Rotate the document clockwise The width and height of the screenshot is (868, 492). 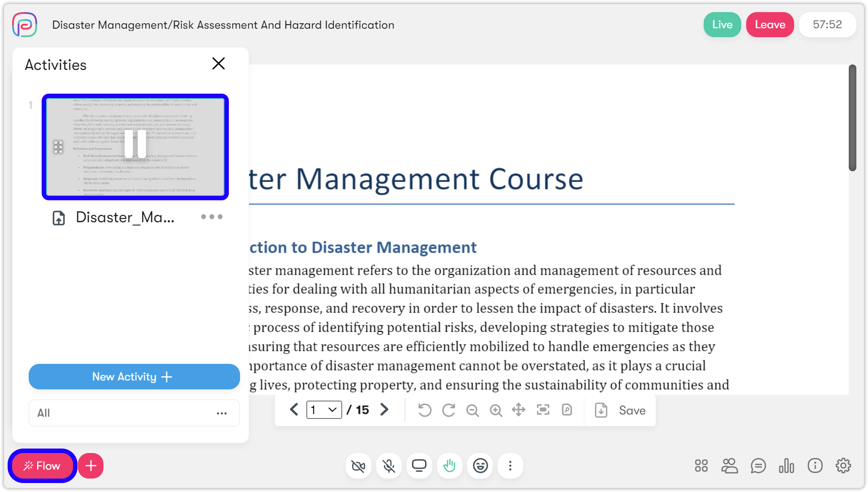point(448,410)
